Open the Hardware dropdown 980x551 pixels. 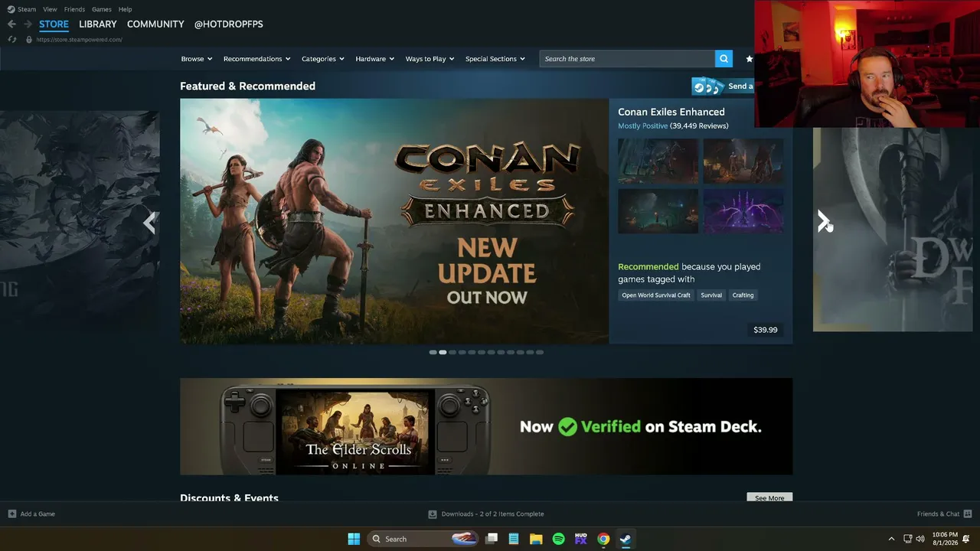(374, 59)
